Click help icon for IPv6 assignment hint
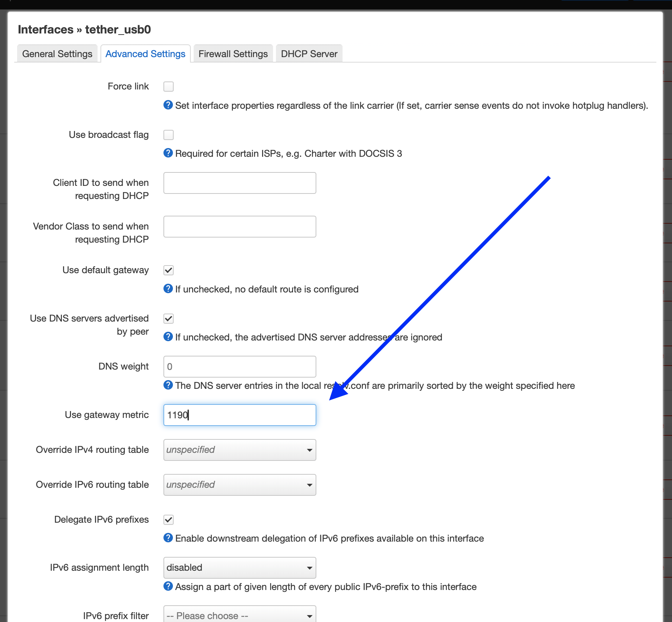 [x=168, y=586]
